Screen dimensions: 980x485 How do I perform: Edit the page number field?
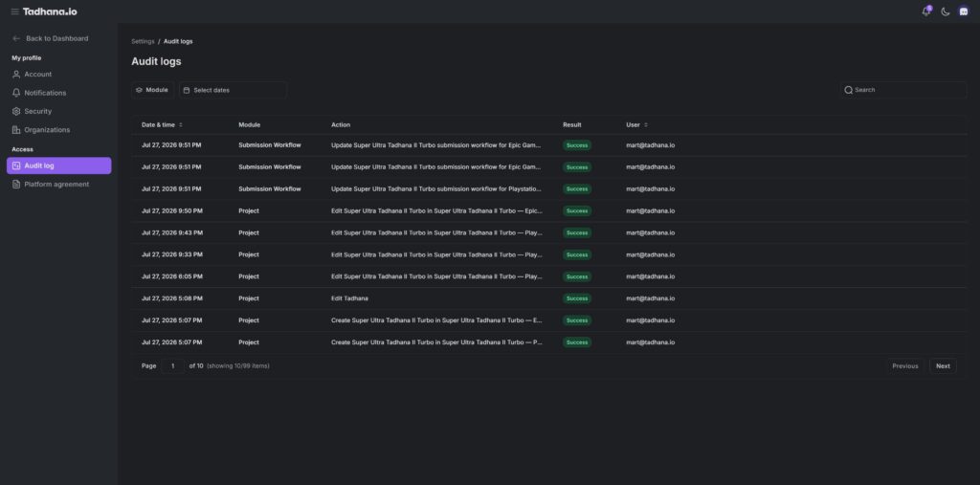click(172, 366)
